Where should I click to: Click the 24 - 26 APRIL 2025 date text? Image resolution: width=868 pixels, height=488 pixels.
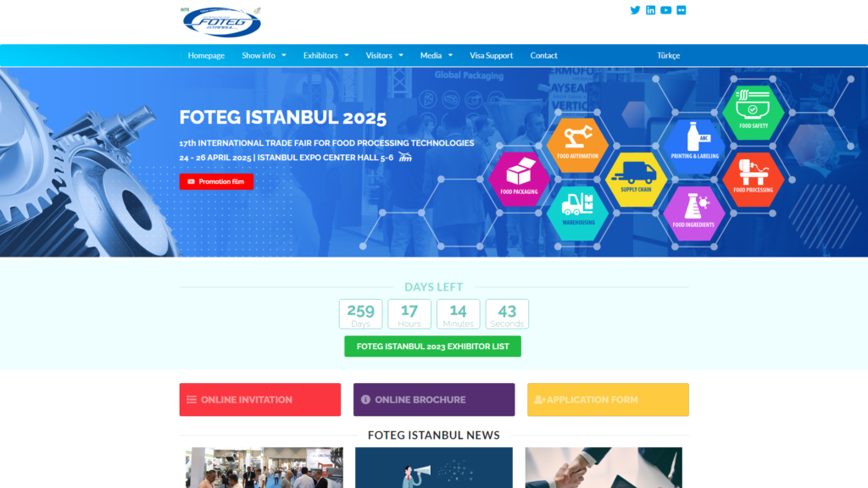tap(215, 158)
